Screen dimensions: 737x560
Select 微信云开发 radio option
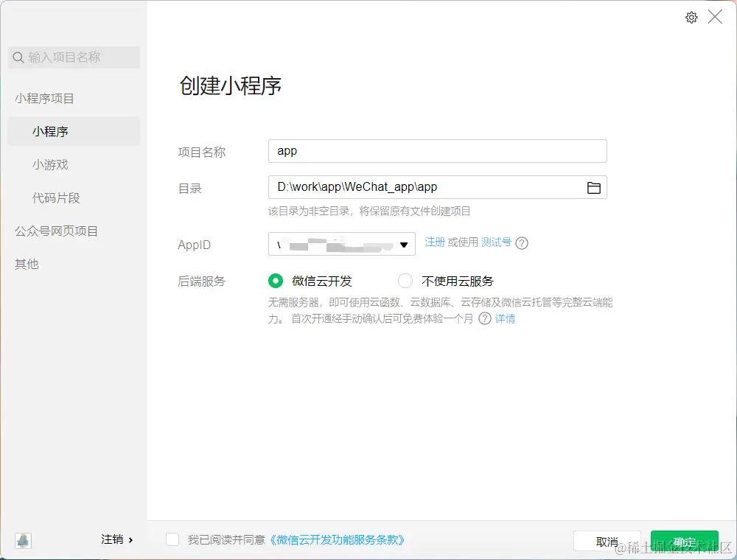[x=276, y=281]
